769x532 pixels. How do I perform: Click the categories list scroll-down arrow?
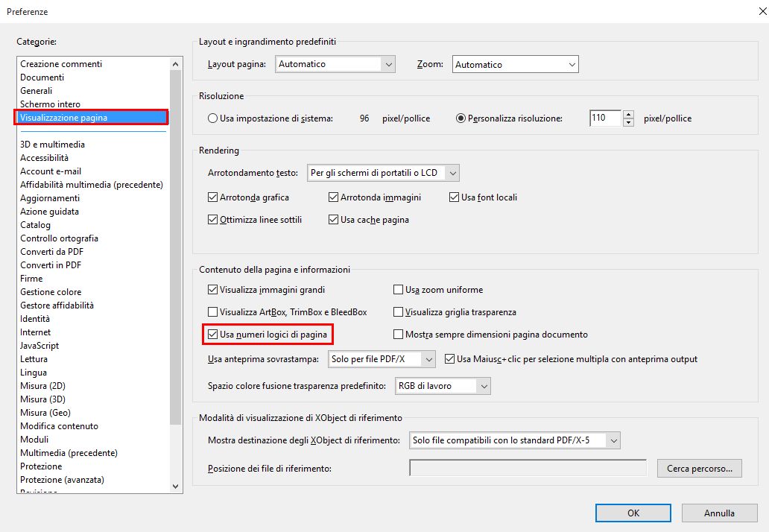176,487
